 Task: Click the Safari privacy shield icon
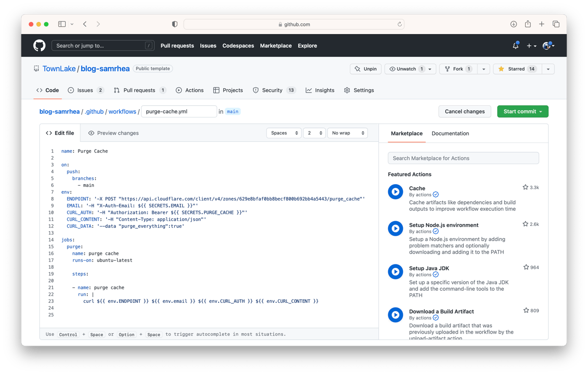tap(174, 23)
